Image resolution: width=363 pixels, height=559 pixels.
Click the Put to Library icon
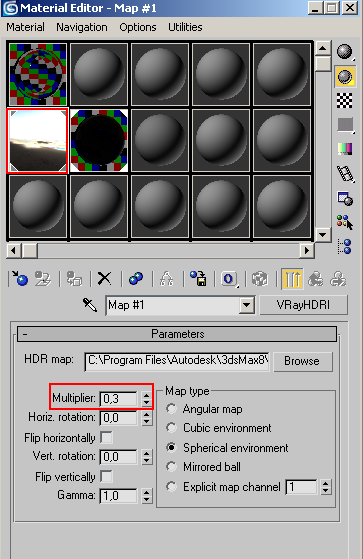198,278
